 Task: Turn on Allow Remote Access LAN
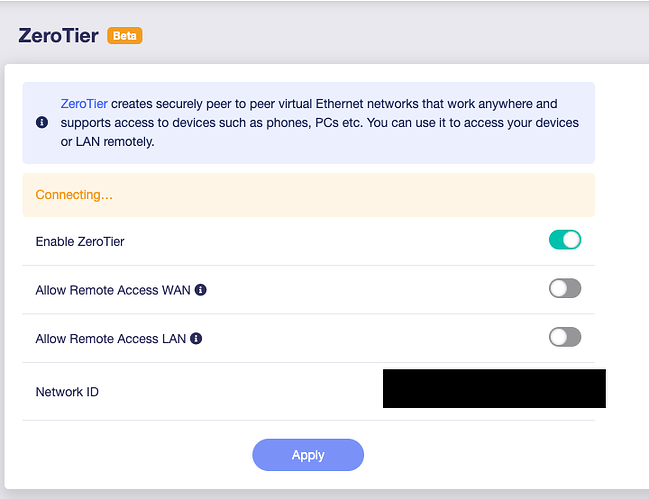coord(565,337)
